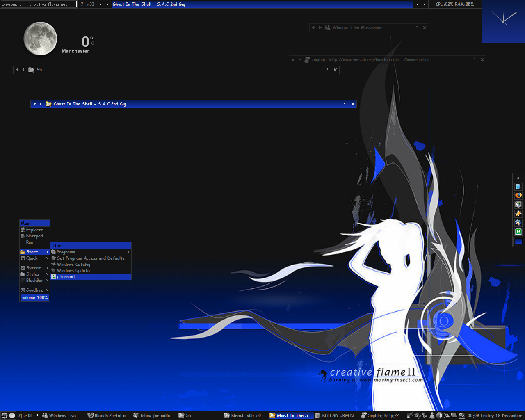Click the Sophia conversation title bar buddy icon
Image resolution: width=525 pixels, height=420 pixels.
tap(307, 59)
